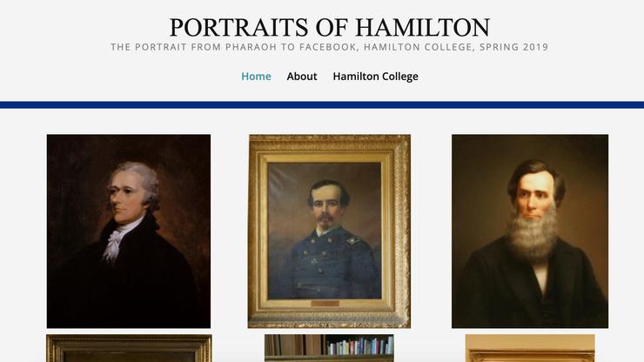
Task: Go to the Hamilton College menu link
Action: [375, 77]
